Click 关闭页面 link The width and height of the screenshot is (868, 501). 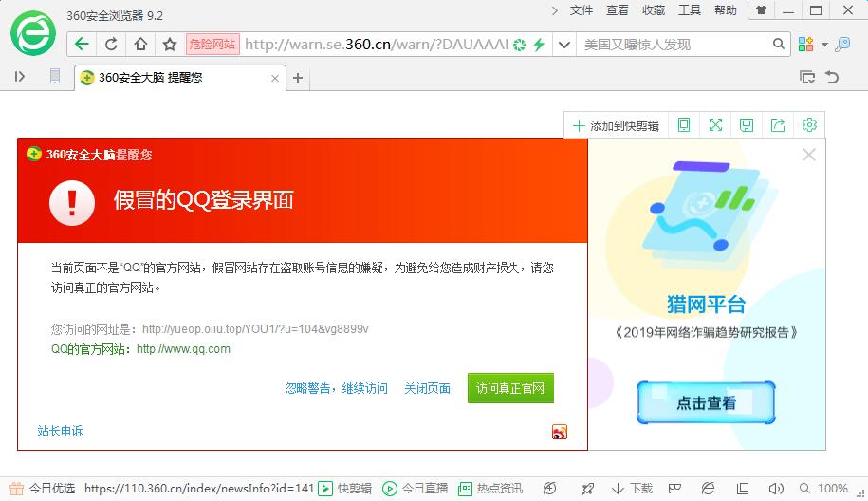(427, 388)
